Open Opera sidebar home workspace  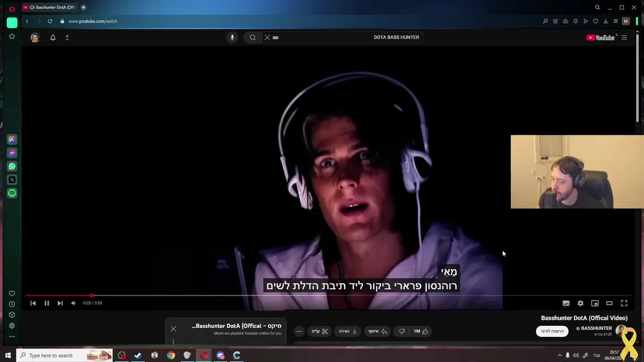tap(12, 23)
